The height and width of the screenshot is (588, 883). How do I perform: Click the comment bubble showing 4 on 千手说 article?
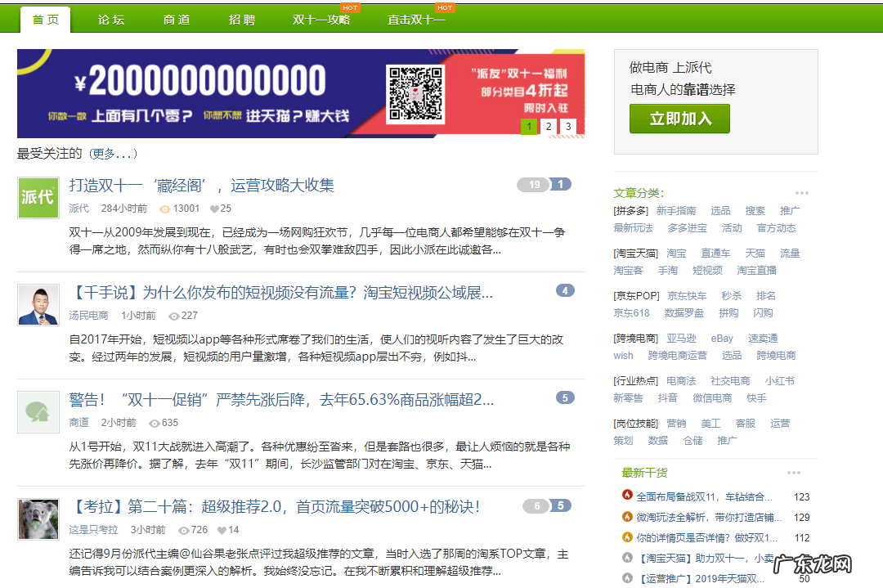565,290
